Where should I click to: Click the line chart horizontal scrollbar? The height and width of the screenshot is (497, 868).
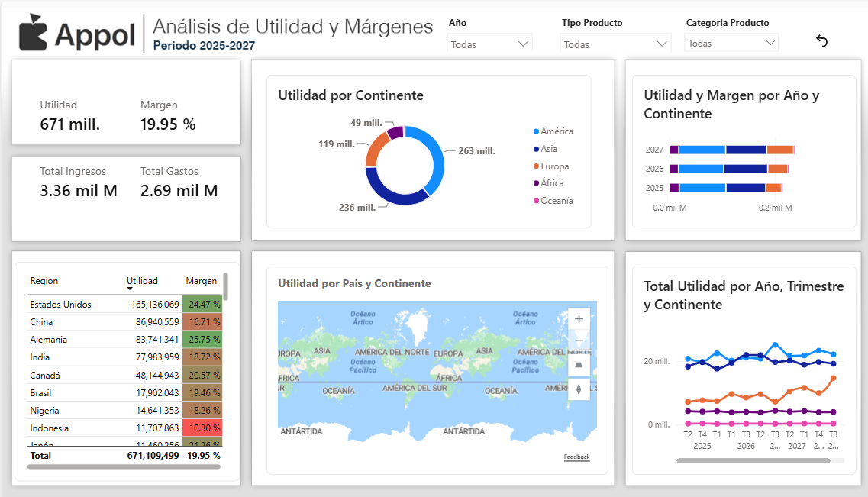753,460
